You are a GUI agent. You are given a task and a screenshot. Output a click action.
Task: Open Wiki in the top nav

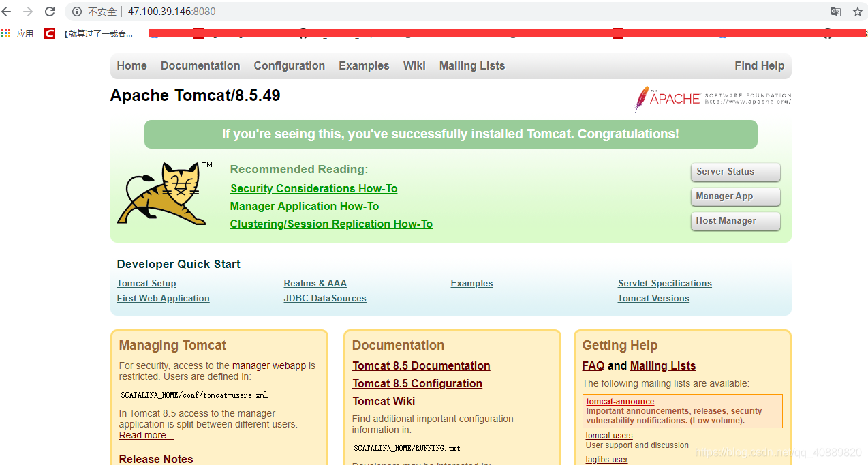[414, 65]
